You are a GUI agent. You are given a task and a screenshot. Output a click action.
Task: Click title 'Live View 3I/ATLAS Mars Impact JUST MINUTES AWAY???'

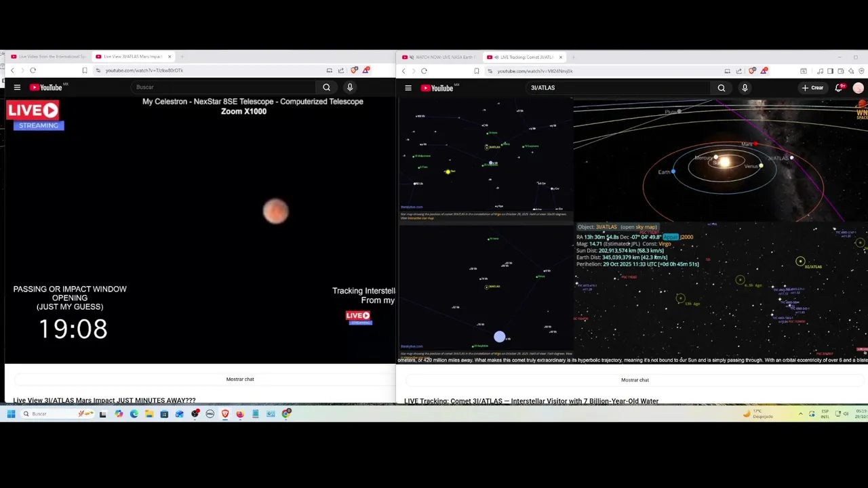coord(104,401)
